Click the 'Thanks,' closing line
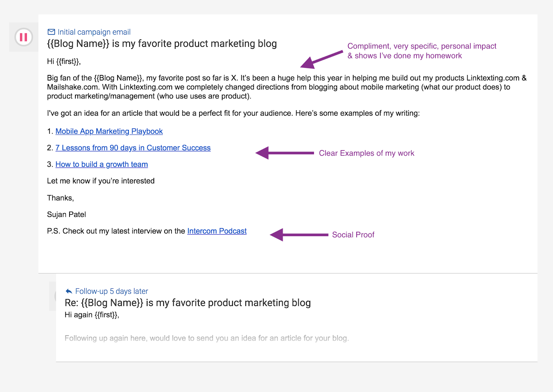Viewport: 553px width, 392px height. (x=60, y=198)
